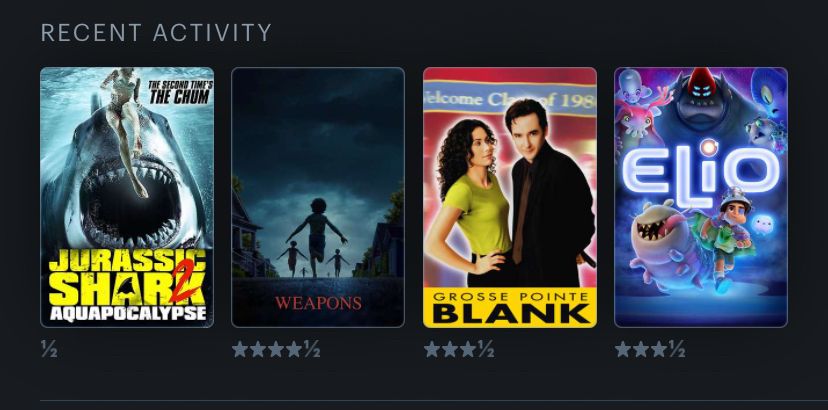
Task: Click the fourth star under Weapons
Action: (x=294, y=349)
